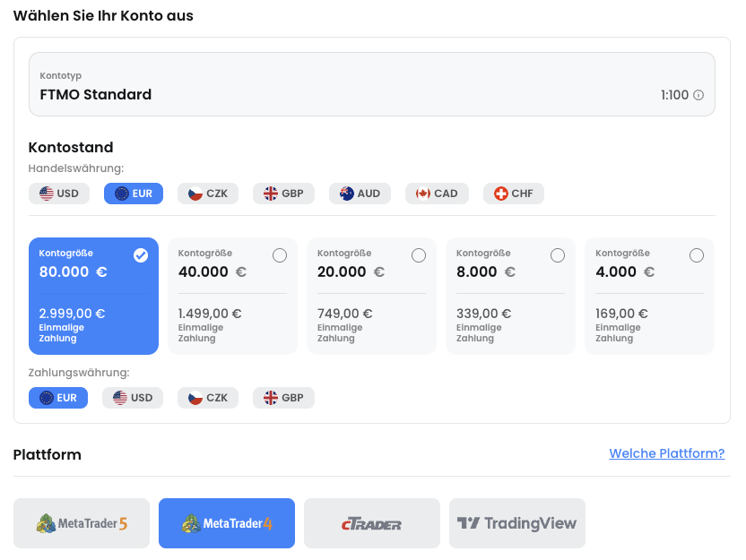Click the checked radio on the 80.000 € card
This screenshot has width=746, height=560.
click(x=141, y=255)
